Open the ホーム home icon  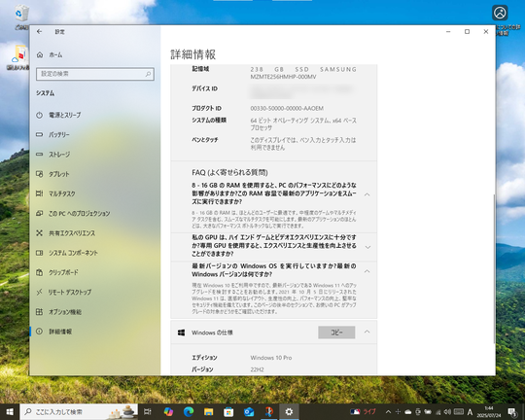(x=40, y=54)
